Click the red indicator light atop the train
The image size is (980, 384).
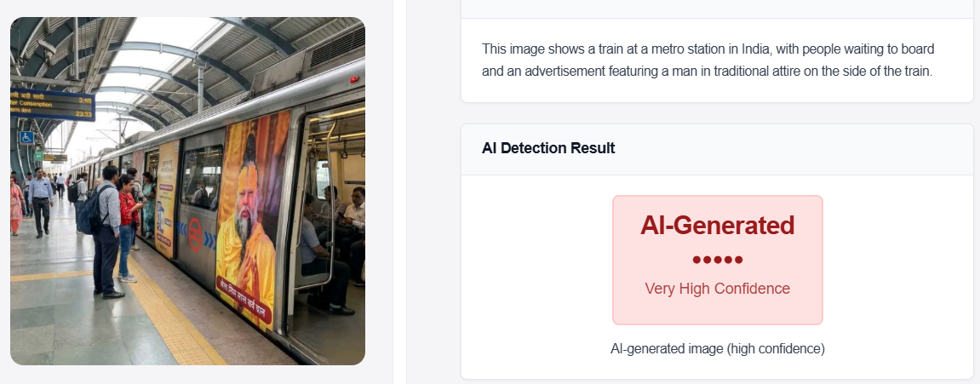click(x=353, y=79)
